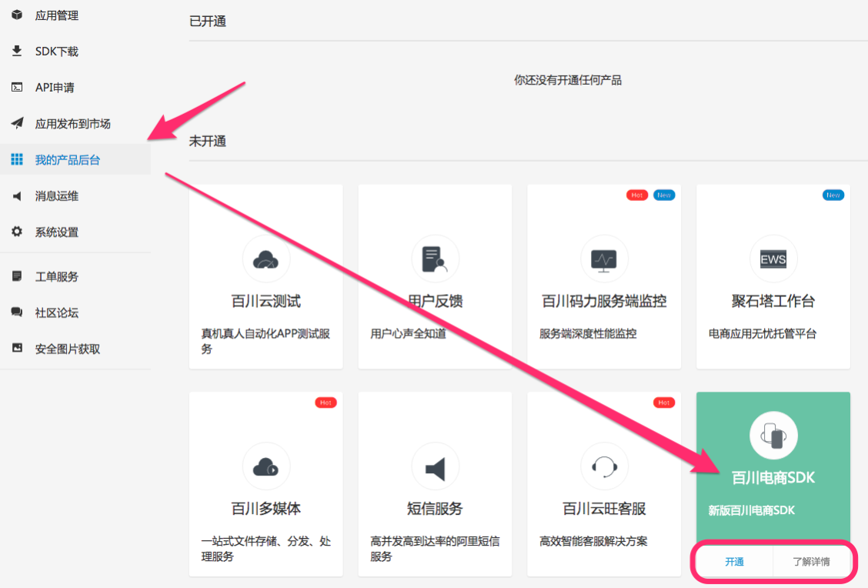
Task: Click the download icon beside SDK下载
Action: click(x=17, y=51)
